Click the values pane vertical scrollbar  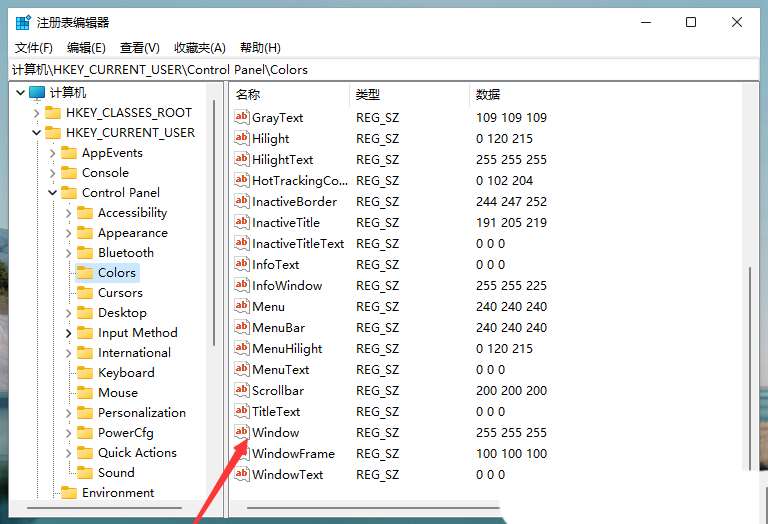pos(749,367)
